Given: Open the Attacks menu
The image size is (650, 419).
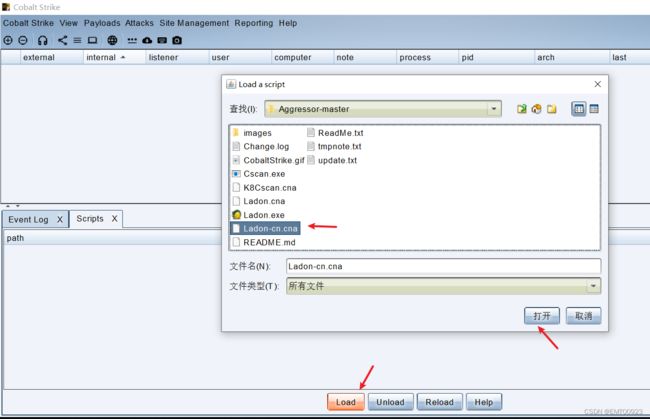Looking at the screenshot, I should click(139, 23).
